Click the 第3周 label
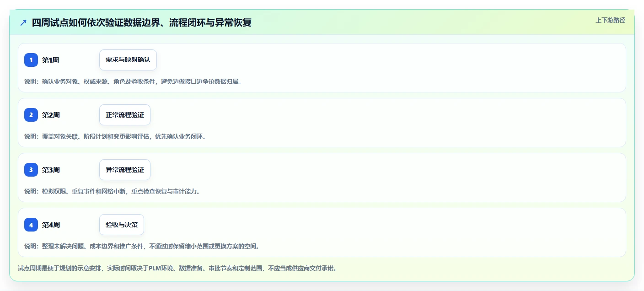This screenshot has height=291, width=644. click(51, 170)
